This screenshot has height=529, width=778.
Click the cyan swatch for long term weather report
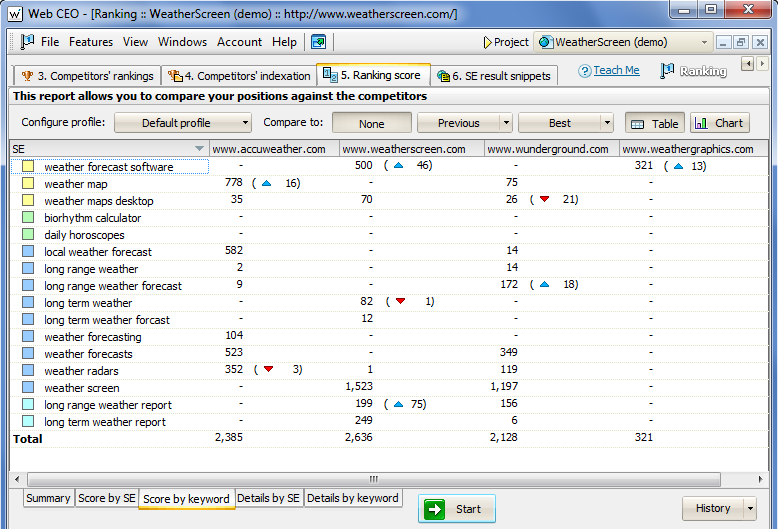[x=28, y=421]
